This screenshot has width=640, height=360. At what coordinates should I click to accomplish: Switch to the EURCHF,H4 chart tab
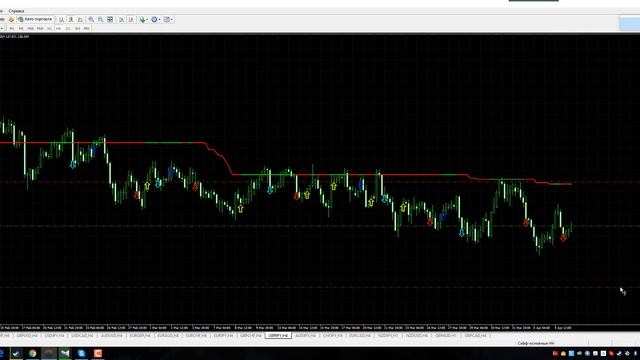click(x=196, y=336)
